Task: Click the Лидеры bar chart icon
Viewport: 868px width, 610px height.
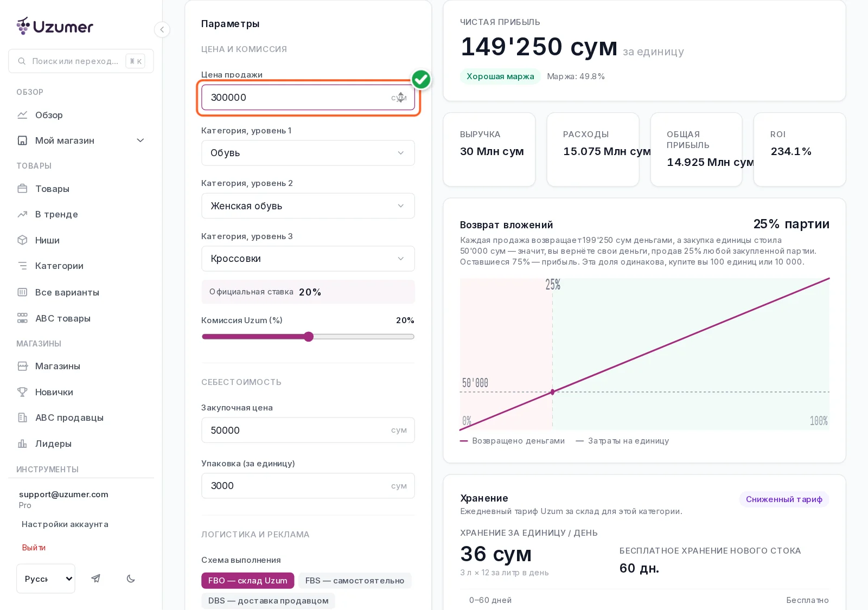Action: point(22,444)
